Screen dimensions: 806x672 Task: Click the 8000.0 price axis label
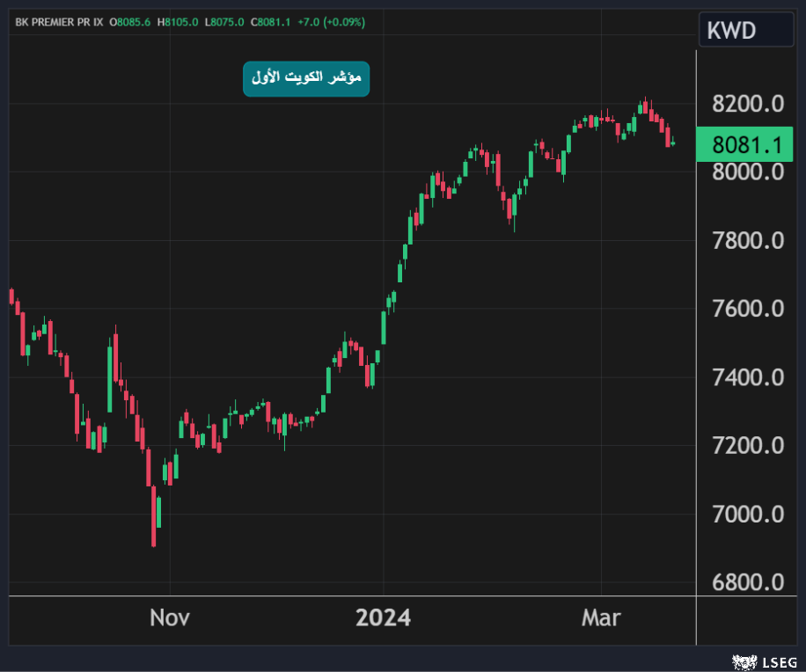click(x=748, y=172)
